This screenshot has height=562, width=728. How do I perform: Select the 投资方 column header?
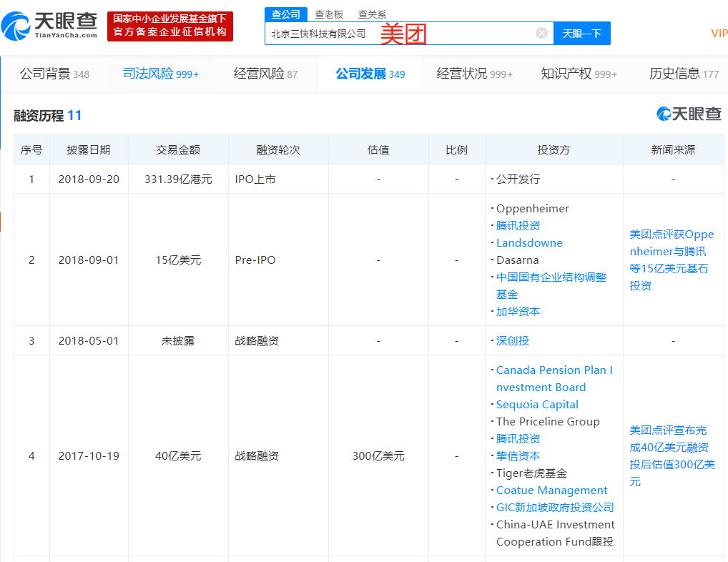554,149
